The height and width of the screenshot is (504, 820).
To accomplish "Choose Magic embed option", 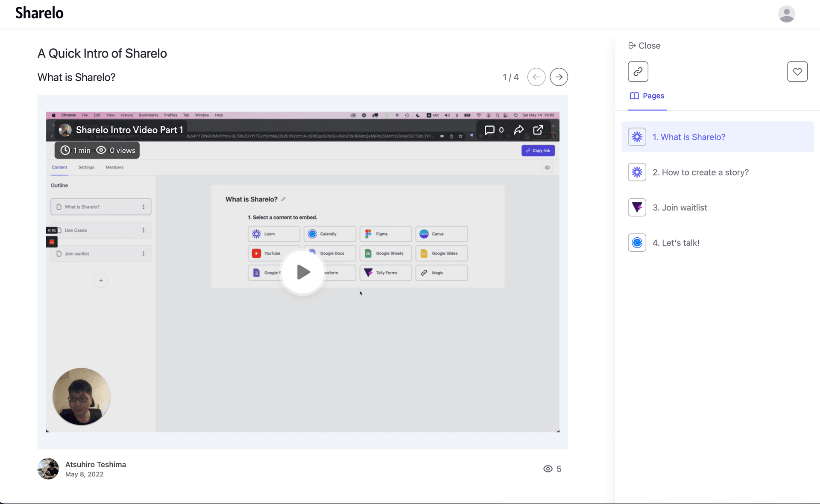I will click(442, 273).
